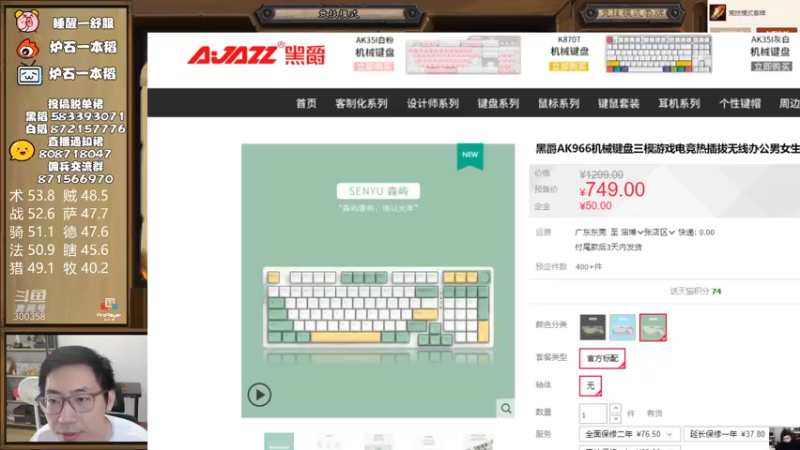The height and width of the screenshot is (450, 800).
Task: Open the 耳机系列 menu item
Action: 679,104
